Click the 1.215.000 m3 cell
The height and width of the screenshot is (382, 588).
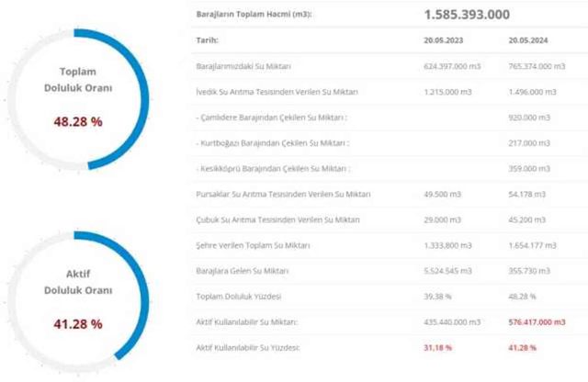tap(447, 92)
